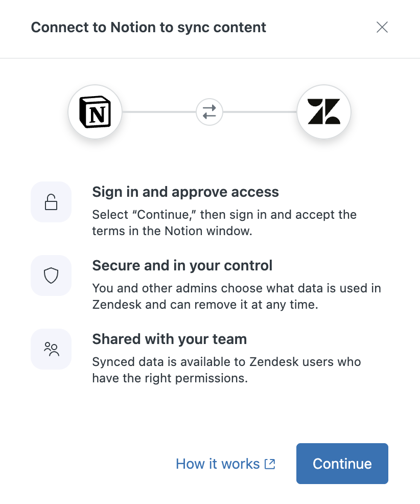
Task: Close the Connect to Notion dialog
Action: coord(382,27)
